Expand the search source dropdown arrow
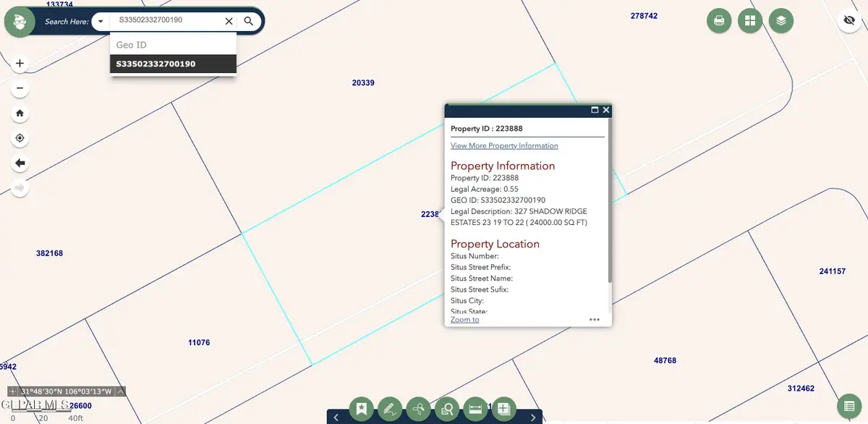Screen dimensions: 868x424 [101, 21]
